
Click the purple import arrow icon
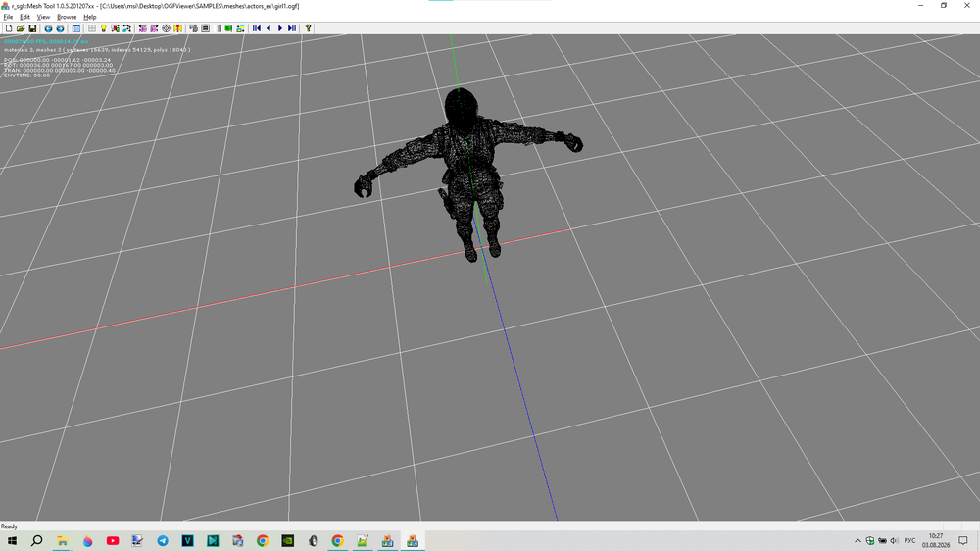coord(142,28)
